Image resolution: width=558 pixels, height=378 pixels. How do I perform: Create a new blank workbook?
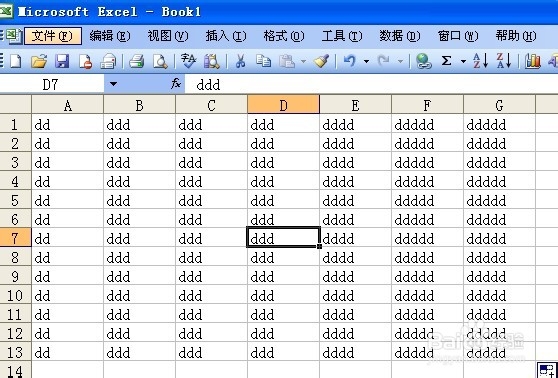click(16, 62)
